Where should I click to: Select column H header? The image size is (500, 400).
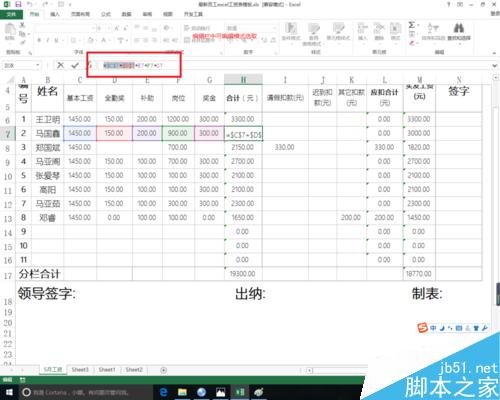pyautogui.click(x=243, y=80)
